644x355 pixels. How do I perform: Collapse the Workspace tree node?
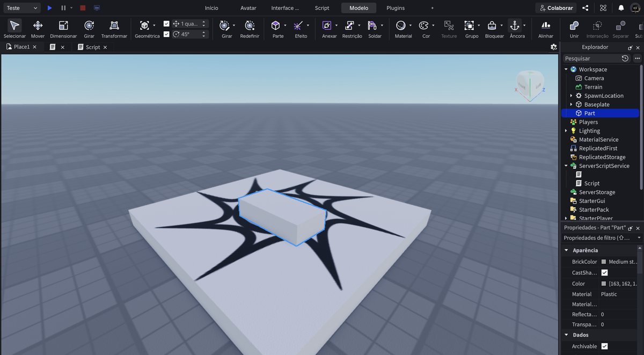(x=566, y=69)
